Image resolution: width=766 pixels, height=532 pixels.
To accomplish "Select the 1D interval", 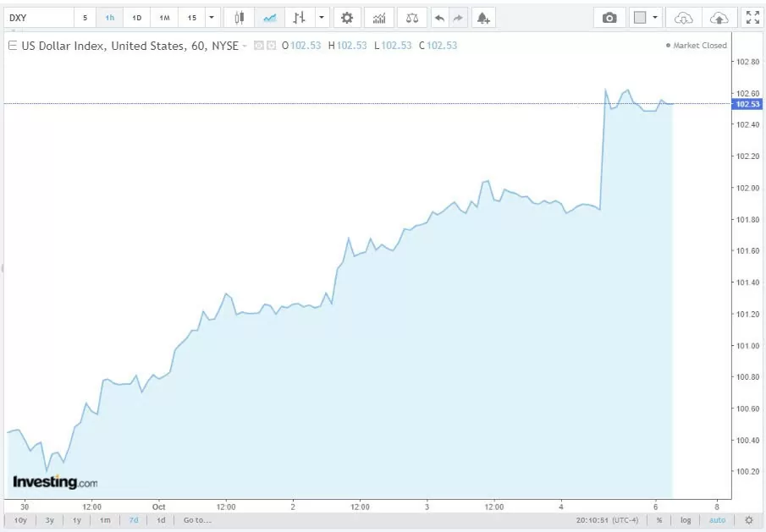I will tap(137, 18).
